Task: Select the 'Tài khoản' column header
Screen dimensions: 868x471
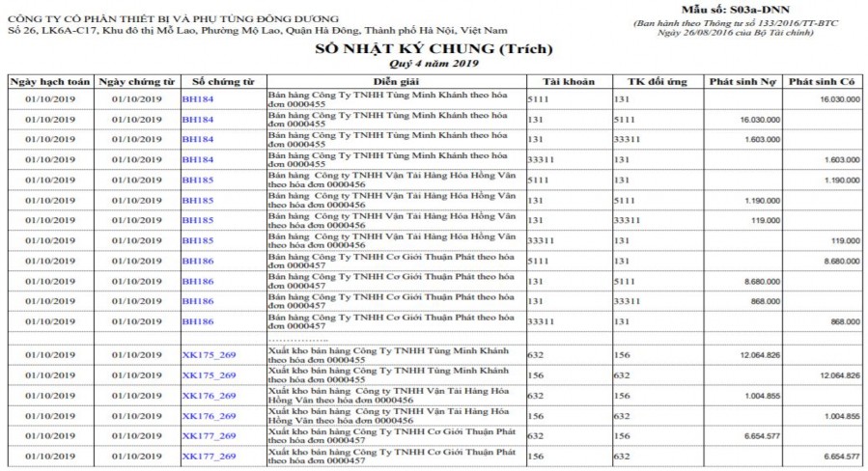Action: pos(569,82)
